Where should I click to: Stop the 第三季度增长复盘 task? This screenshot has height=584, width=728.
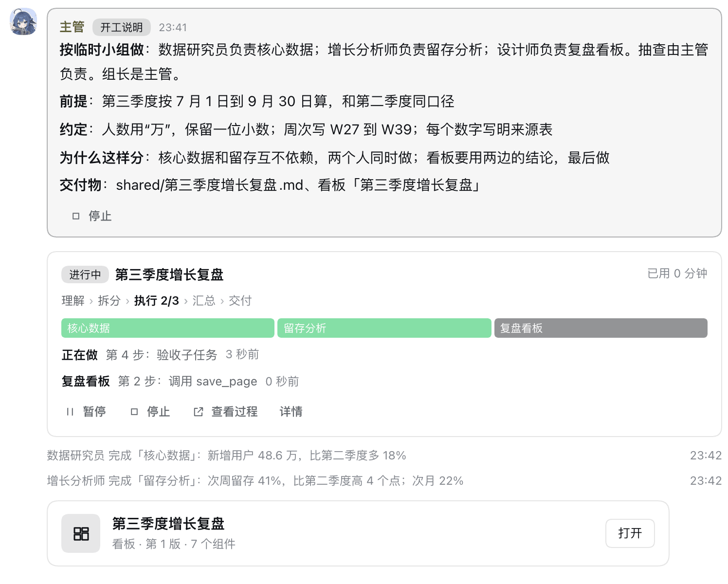coord(150,412)
